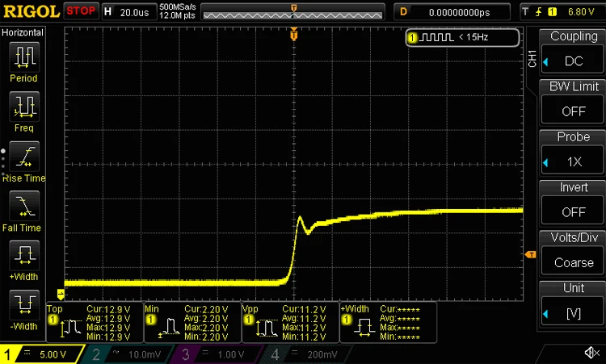Click the Min Cur:2.20 V value
The image size is (606, 364).
click(206, 310)
